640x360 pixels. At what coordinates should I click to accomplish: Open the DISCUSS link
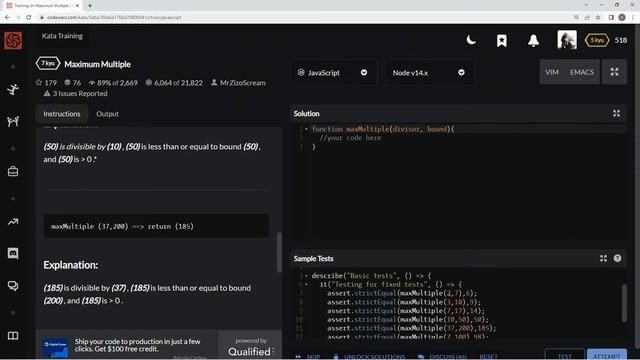[x=443, y=356]
